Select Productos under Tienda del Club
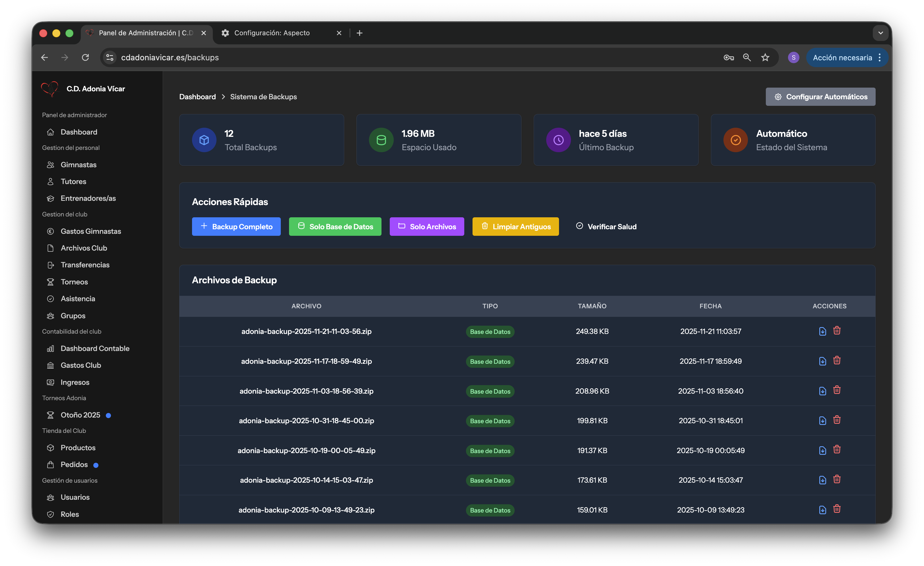The image size is (924, 566). click(78, 448)
